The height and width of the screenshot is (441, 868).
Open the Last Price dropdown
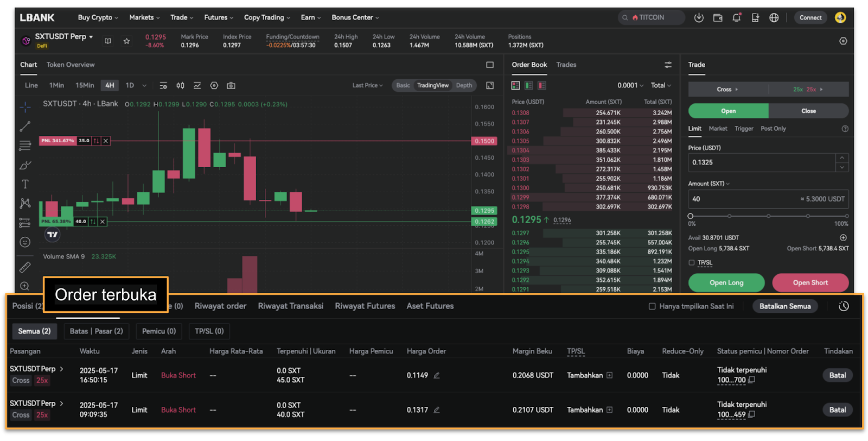click(x=367, y=85)
